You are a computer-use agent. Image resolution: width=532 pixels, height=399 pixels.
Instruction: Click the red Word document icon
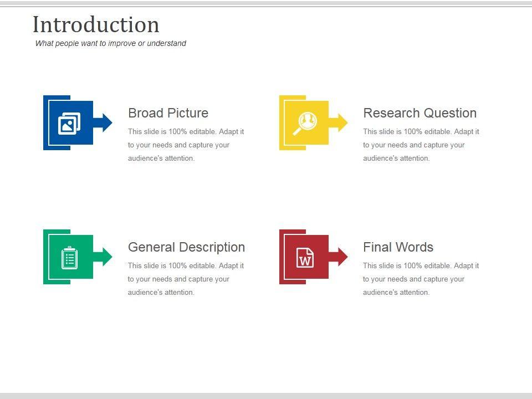pyautogui.click(x=305, y=258)
